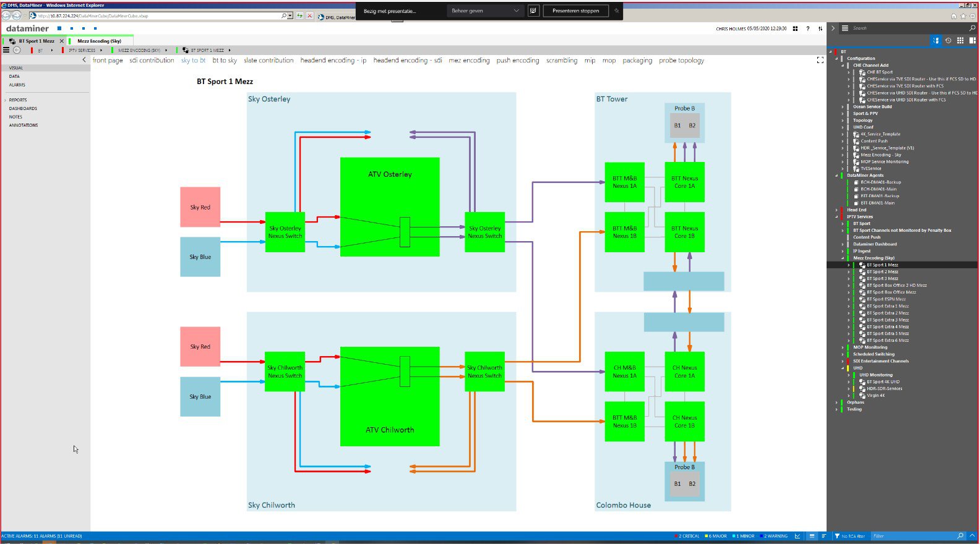
Task: Open the apps grid icon next to the timestamp
Action: pos(795,28)
